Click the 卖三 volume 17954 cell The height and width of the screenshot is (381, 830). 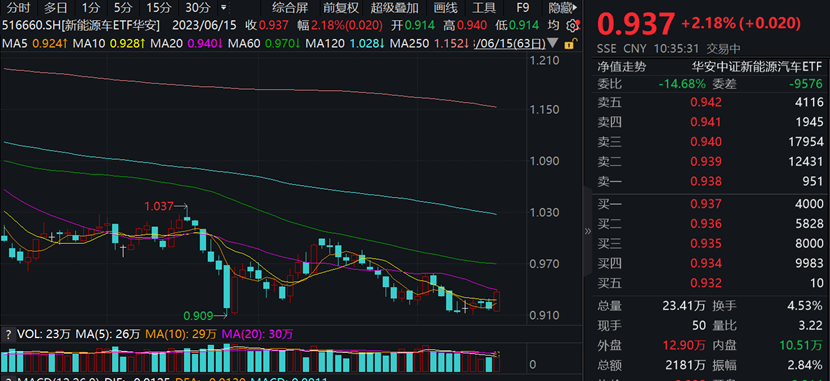coord(805,142)
